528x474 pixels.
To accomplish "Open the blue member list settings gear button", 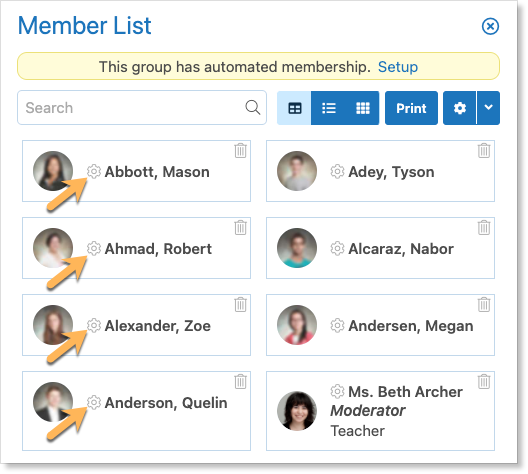I will [460, 108].
